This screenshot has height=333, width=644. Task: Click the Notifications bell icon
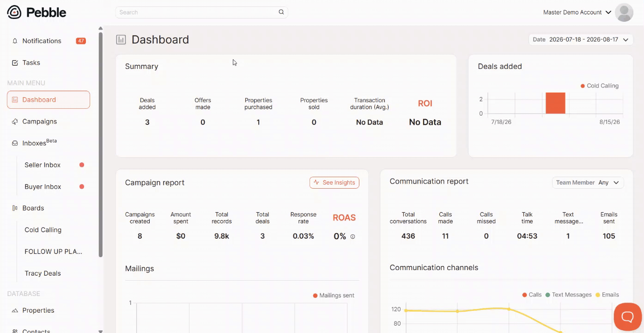pyautogui.click(x=15, y=41)
